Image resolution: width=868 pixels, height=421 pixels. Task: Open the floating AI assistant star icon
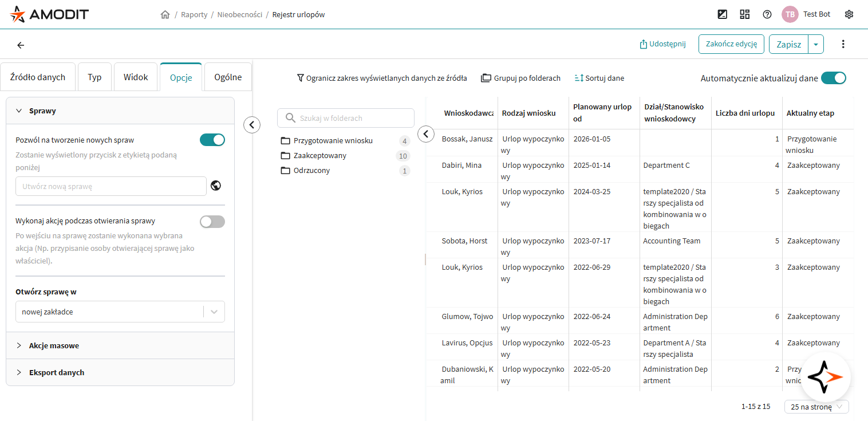(825, 376)
